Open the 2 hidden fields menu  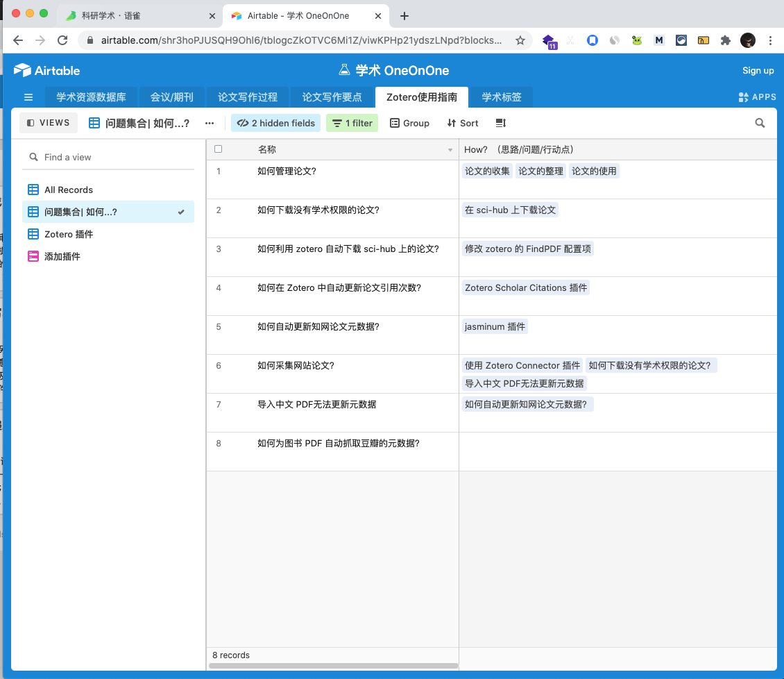(x=276, y=123)
